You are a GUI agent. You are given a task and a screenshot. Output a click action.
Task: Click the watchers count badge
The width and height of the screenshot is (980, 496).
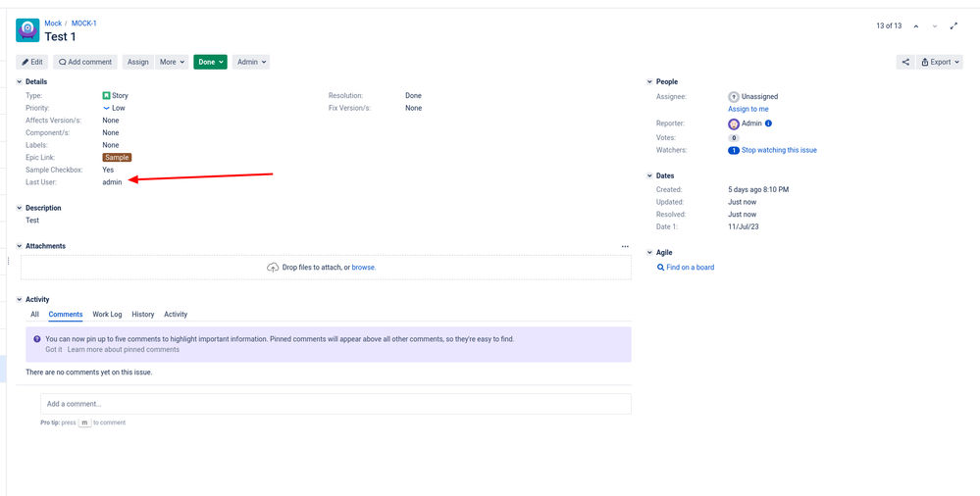(x=734, y=151)
